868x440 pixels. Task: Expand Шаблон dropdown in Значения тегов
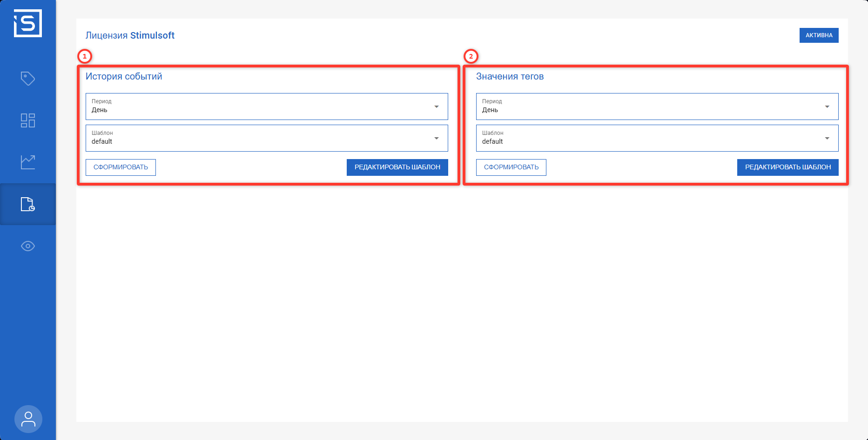point(657,138)
